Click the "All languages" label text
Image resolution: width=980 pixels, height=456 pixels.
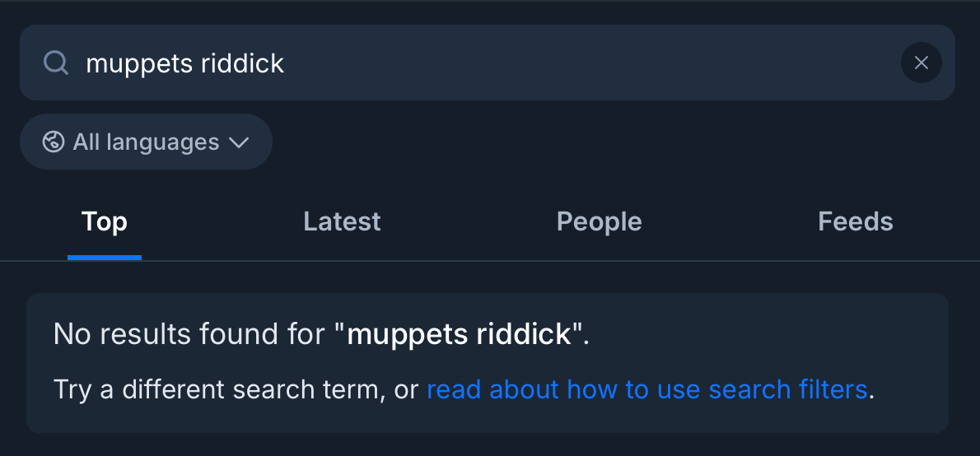pyautogui.click(x=146, y=142)
